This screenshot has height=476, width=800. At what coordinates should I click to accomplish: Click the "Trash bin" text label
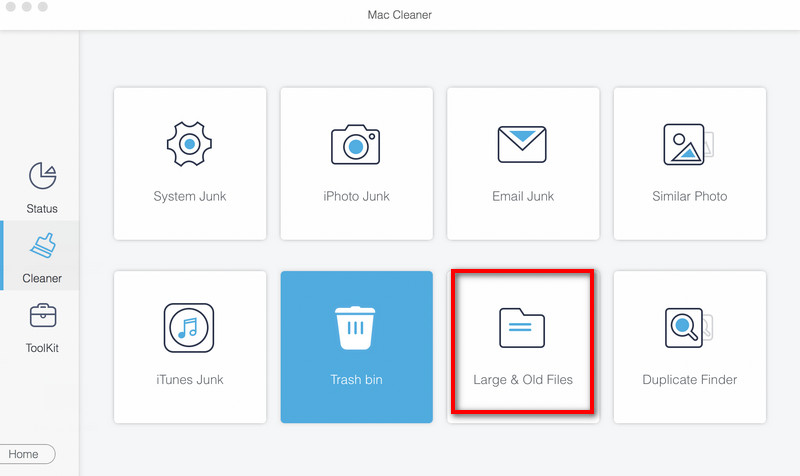[356, 380]
